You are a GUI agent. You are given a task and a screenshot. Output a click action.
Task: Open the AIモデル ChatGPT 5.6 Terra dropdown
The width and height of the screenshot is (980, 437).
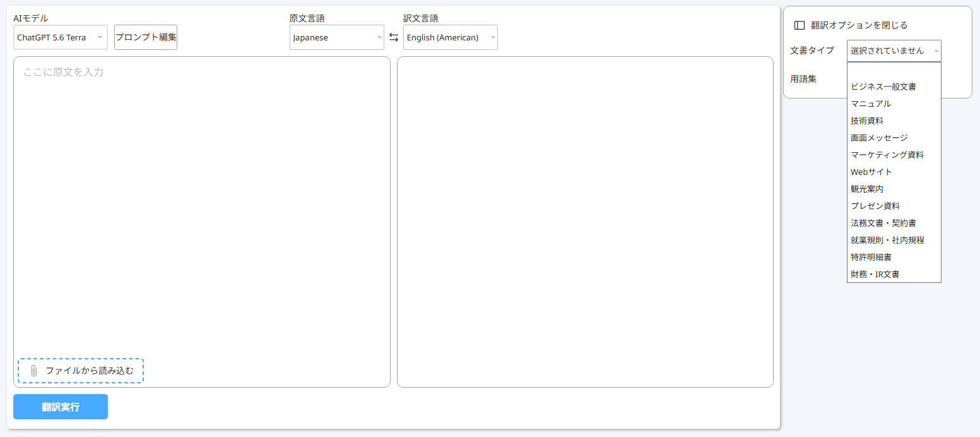61,37
